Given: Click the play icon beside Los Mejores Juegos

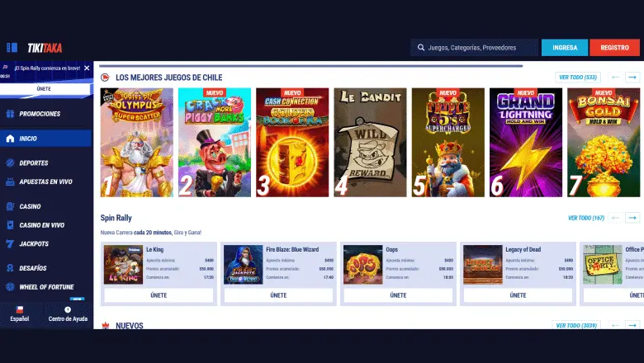Looking at the screenshot, I should pyautogui.click(x=105, y=77).
